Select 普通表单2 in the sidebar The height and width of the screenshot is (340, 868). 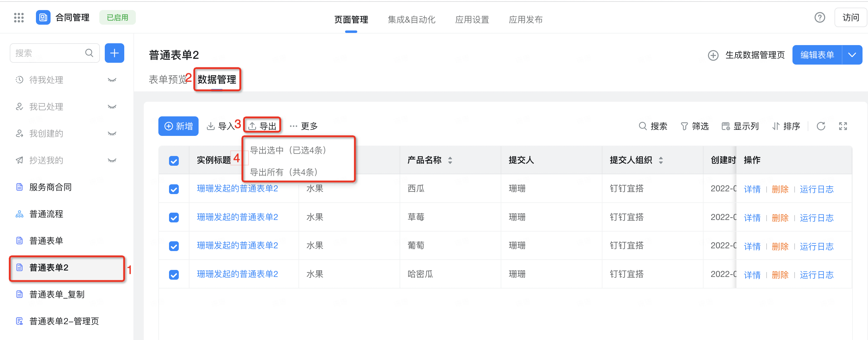coord(67,268)
